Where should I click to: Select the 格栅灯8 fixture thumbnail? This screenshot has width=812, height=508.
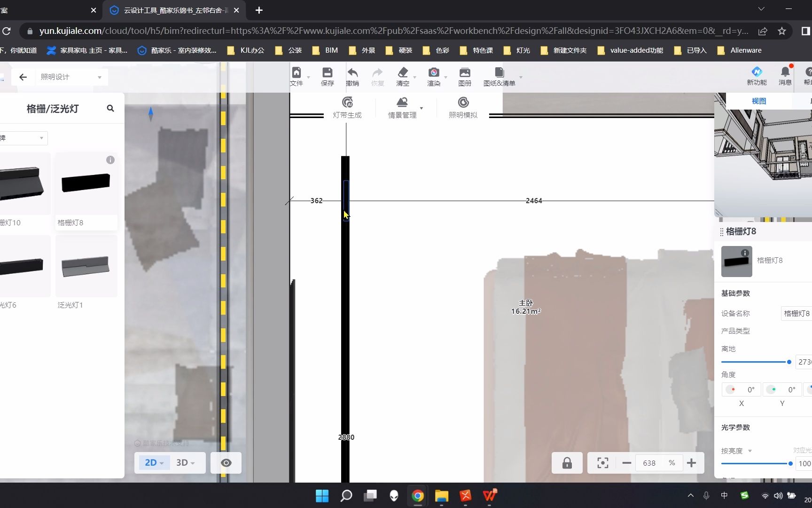coord(86,183)
